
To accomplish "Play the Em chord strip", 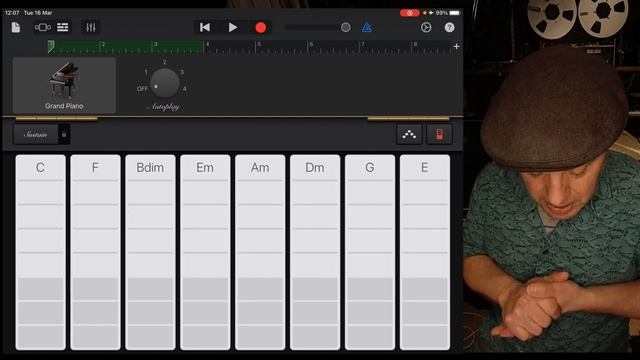I will pos(205,252).
